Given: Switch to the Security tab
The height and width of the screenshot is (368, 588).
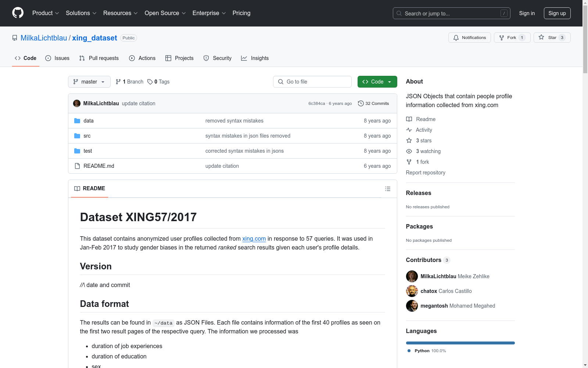Looking at the screenshot, I should click(x=218, y=58).
